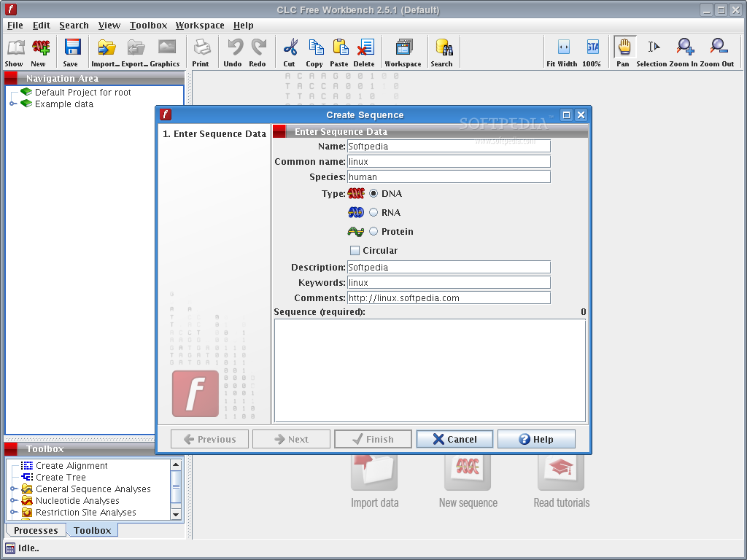Select the Protein type radio button

373,231
